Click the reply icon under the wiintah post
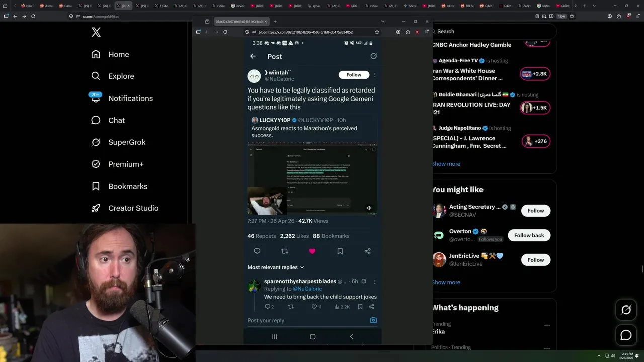The image size is (644, 362). point(257,251)
